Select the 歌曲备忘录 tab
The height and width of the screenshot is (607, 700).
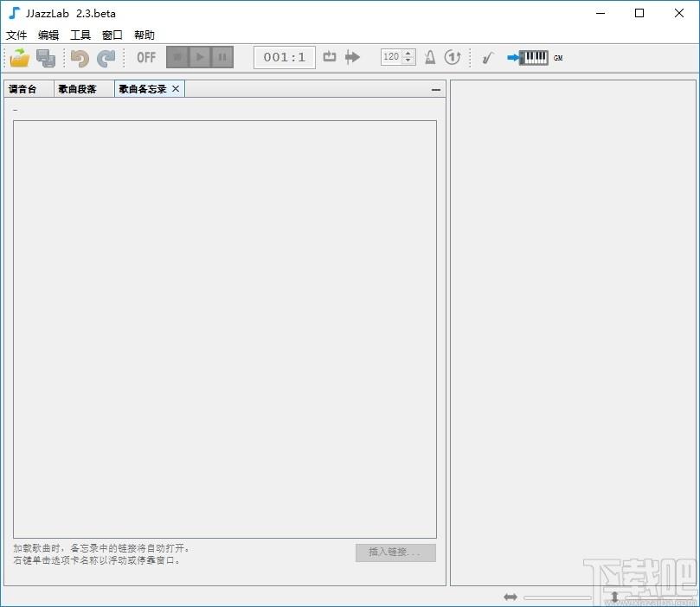pos(143,89)
